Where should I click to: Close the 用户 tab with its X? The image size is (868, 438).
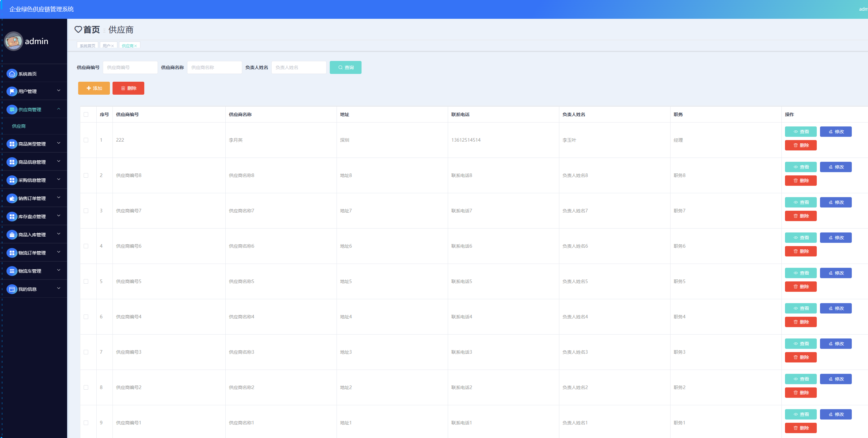coord(113,46)
